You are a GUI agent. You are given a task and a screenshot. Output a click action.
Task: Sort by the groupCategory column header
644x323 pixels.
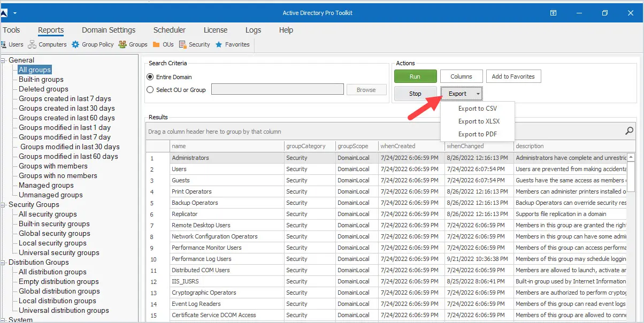tap(310, 146)
